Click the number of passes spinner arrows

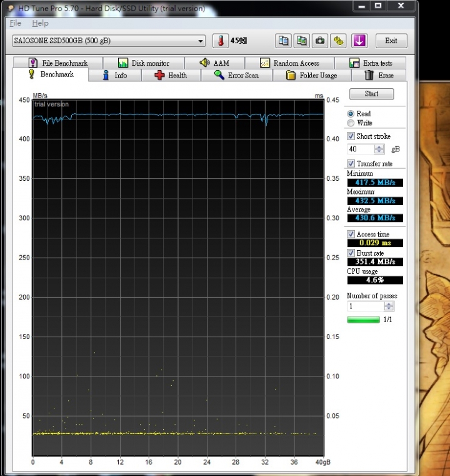click(x=389, y=306)
